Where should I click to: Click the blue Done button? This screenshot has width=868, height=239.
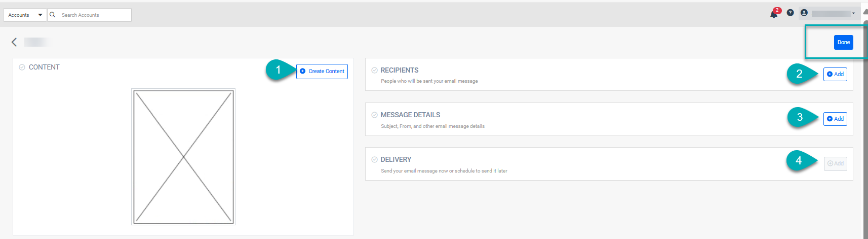(x=844, y=42)
